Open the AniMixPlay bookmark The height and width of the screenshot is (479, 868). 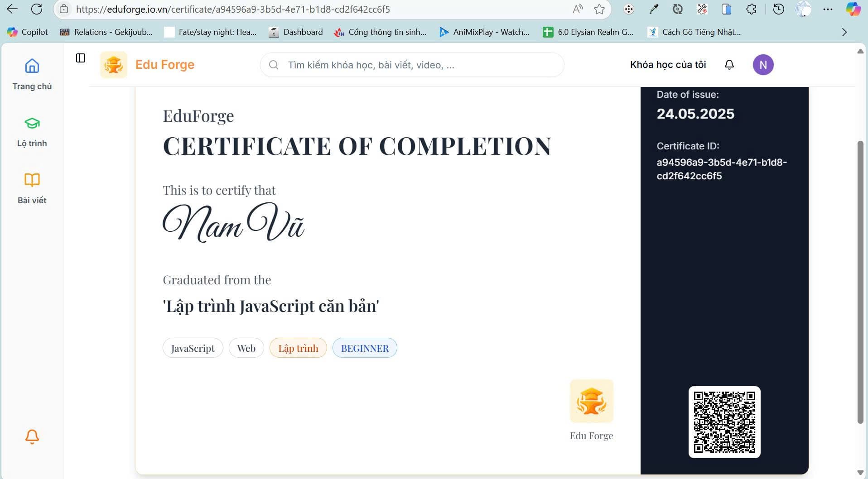484,32
